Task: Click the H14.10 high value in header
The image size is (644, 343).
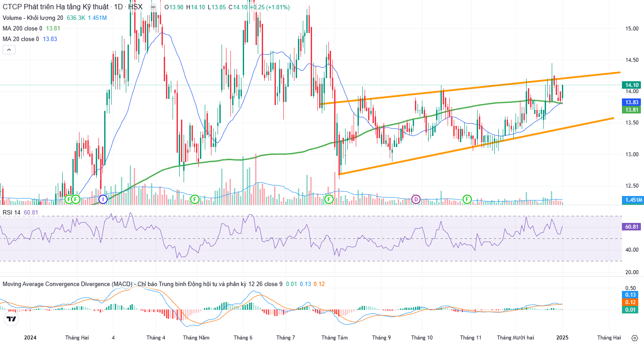Action: coord(196,7)
